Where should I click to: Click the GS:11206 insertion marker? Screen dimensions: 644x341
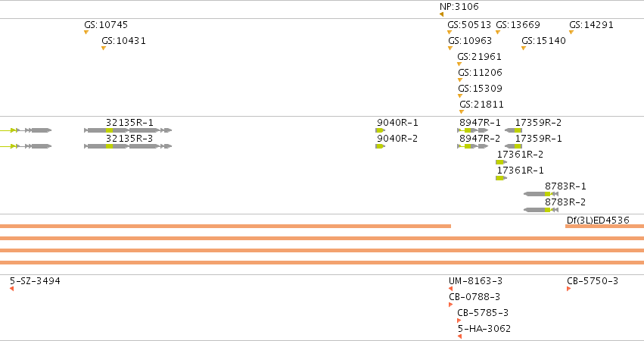pyautogui.click(x=460, y=80)
